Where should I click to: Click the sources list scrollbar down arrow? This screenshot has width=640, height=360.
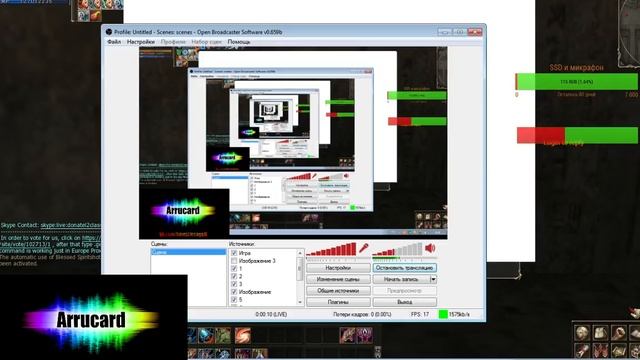[x=300, y=302]
